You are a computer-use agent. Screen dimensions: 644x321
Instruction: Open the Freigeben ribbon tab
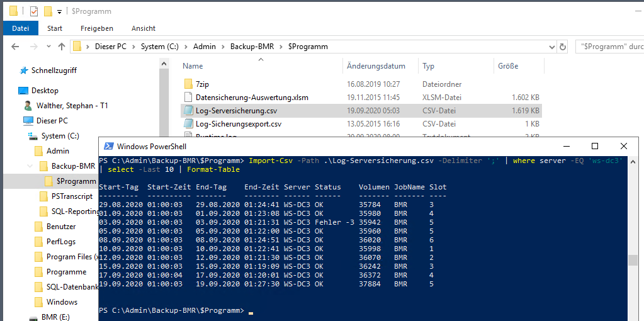pos(97,28)
